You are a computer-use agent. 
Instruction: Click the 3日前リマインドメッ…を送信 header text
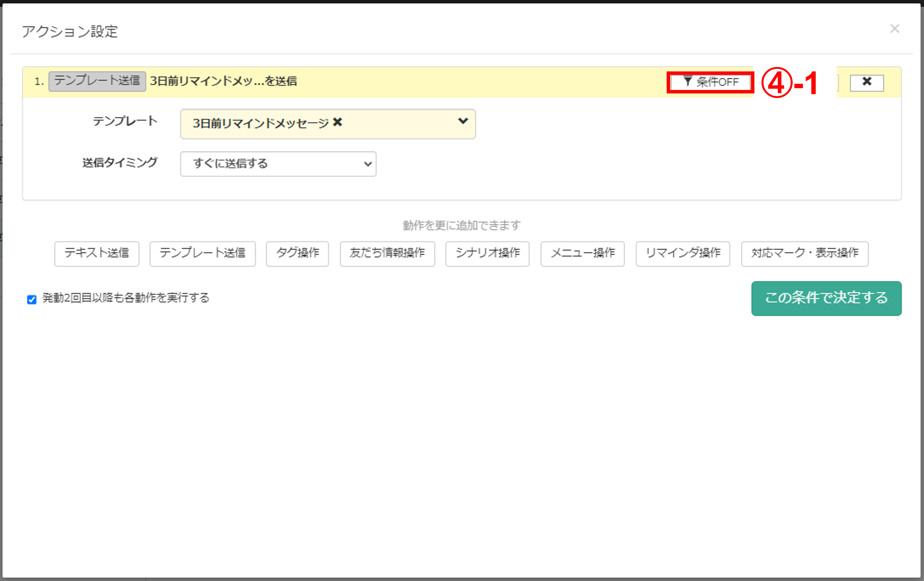coord(223,81)
